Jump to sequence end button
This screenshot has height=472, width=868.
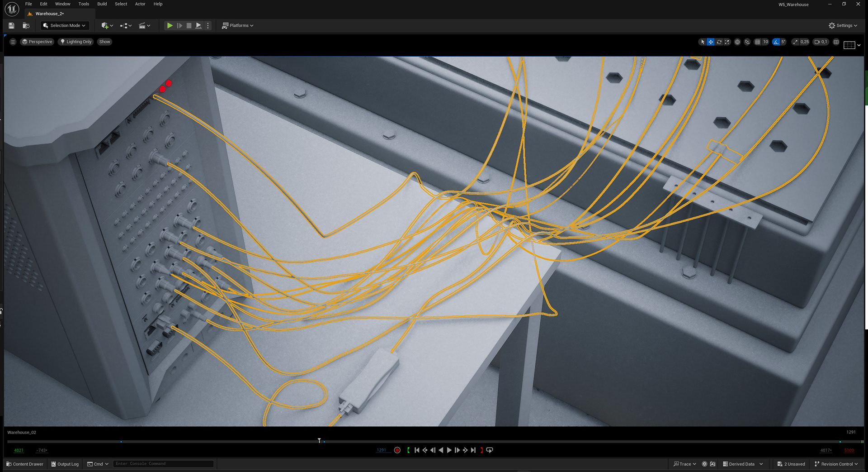[x=473, y=450]
